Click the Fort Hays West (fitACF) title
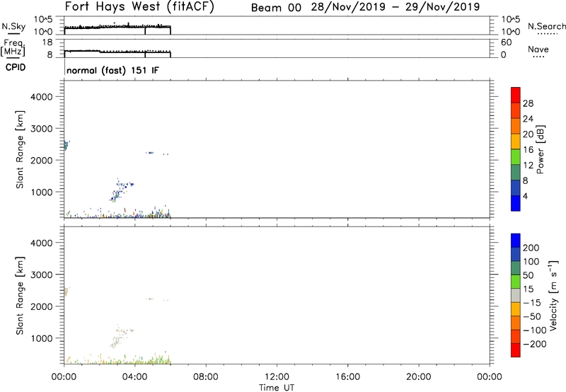566x392 pixels. point(139,6)
